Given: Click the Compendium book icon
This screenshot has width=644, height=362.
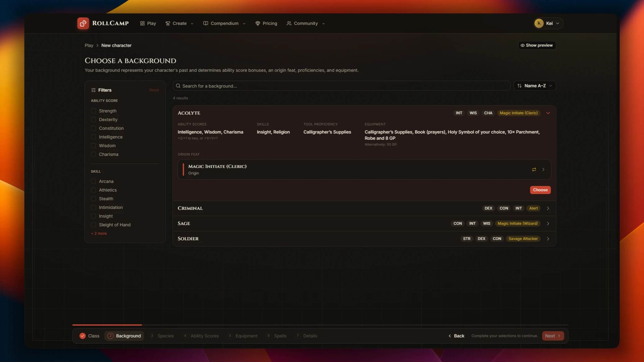Looking at the screenshot, I should pyautogui.click(x=206, y=23).
